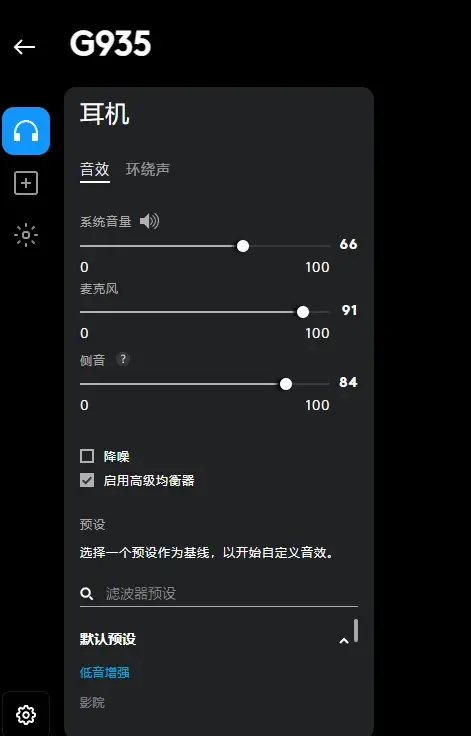The width and height of the screenshot is (471, 736).
Task: Collapse the 默认预设 section chevron
Action: [344, 641]
